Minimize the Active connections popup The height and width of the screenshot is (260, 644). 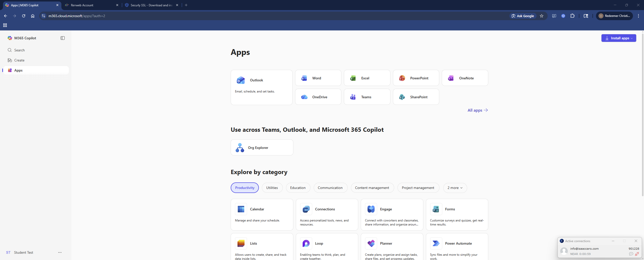click(613, 241)
